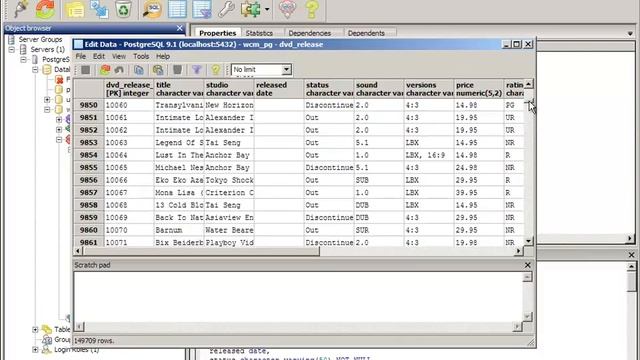640x360 pixels.
Task: Click the versions column header
Action: (x=429, y=89)
